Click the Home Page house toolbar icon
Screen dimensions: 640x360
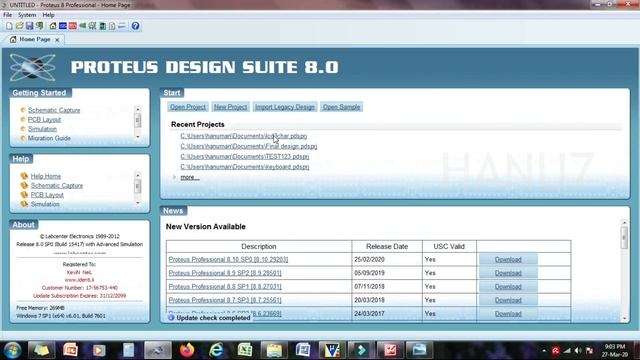tap(53, 26)
